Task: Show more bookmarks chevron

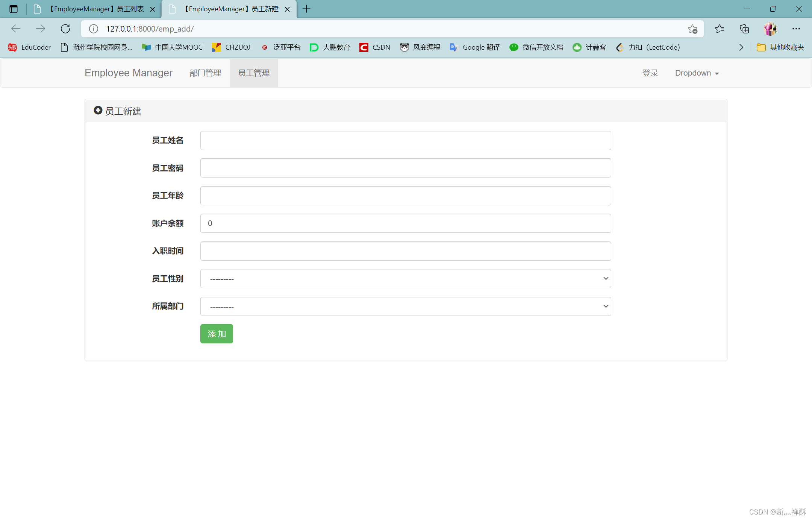Action: (741, 47)
